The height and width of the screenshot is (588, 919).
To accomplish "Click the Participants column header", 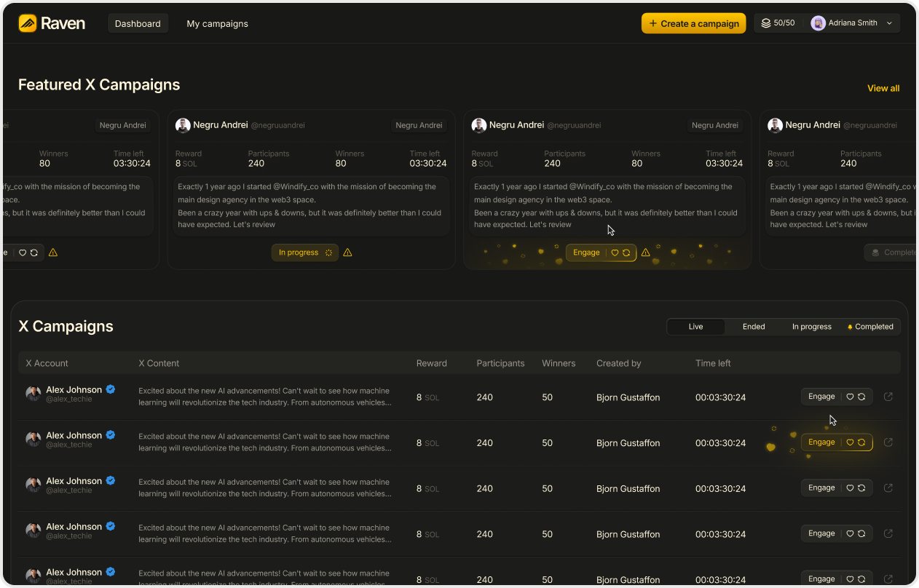I will pos(500,363).
